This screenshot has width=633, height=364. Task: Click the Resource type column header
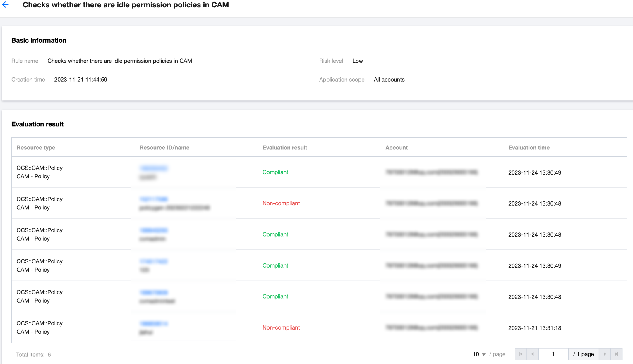pos(36,148)
